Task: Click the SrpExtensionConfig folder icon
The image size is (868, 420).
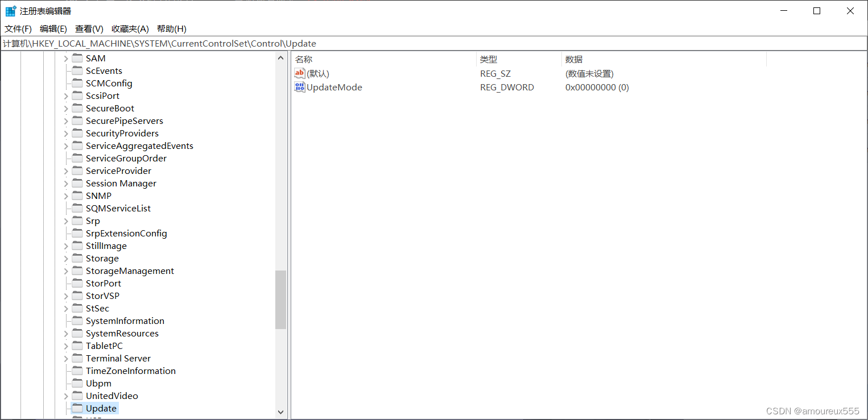Action: click(x=77, y=233)
